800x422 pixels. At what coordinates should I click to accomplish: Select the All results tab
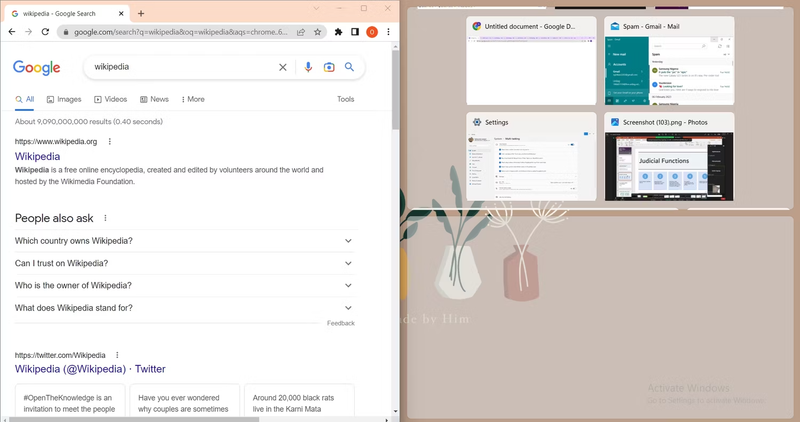click(24, 100)
